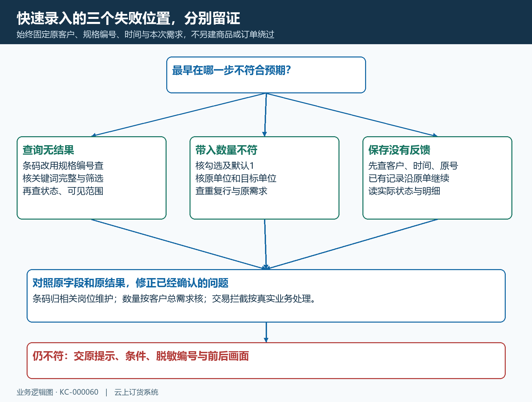Click the line 条码改用规格编号查

pos(63,165)
